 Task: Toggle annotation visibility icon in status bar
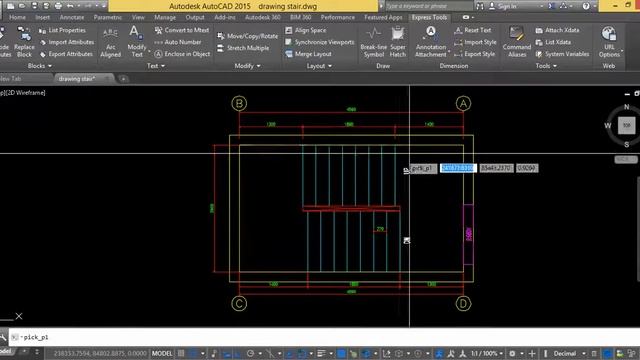click(x=439, y=353)
